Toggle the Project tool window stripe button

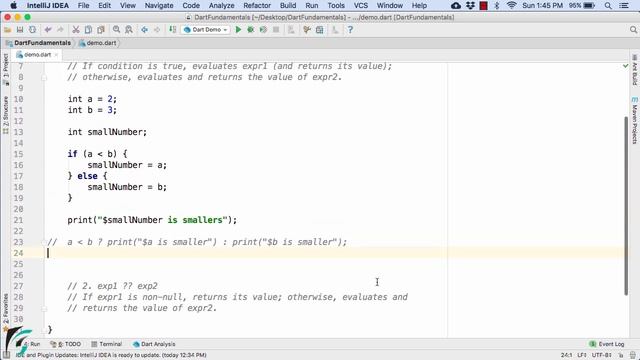(6, 68)
